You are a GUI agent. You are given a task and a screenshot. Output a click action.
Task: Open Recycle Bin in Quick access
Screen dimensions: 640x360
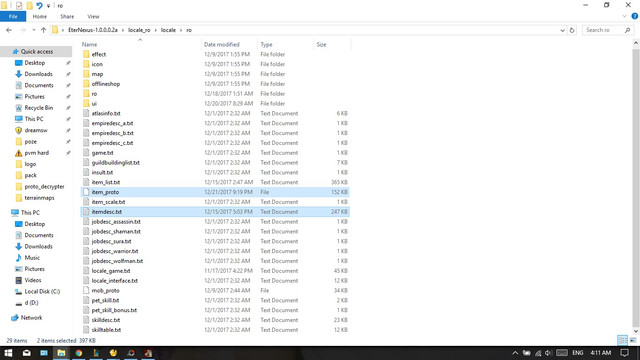point(39,108)
